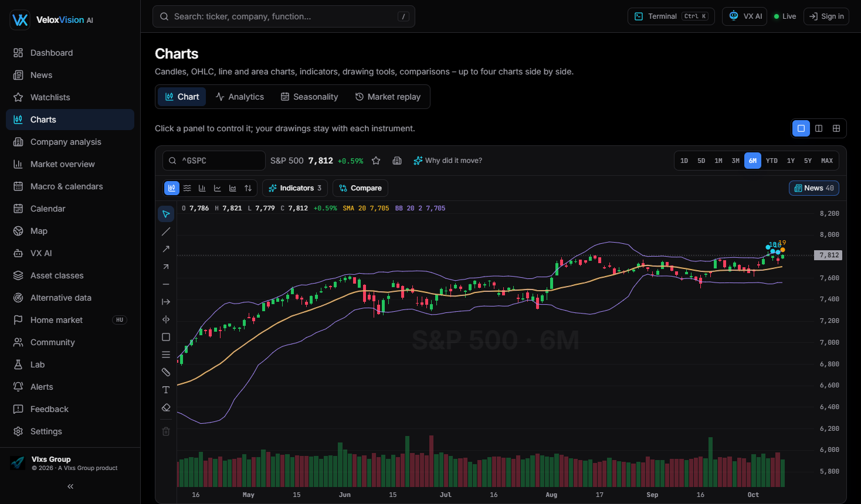The image size is (861, 504).
Task: Open VX AI in the top bar
Action: point(744,16)
